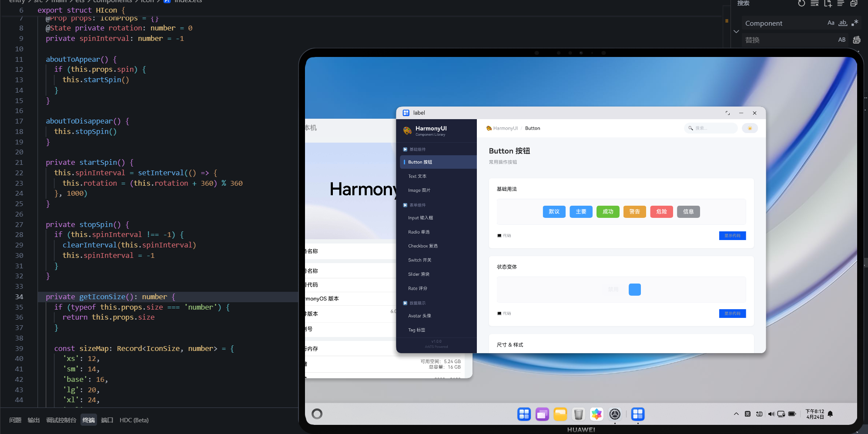This screenshot has width=868, height=434.
Task: Select the 终端 terminal tab
Action: [88, 420]
